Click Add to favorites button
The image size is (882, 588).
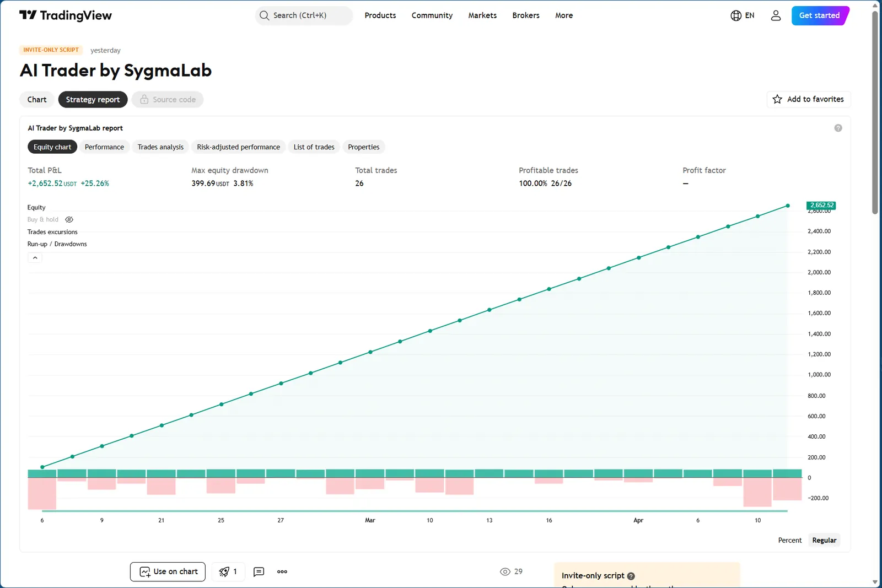pos(809,99)
